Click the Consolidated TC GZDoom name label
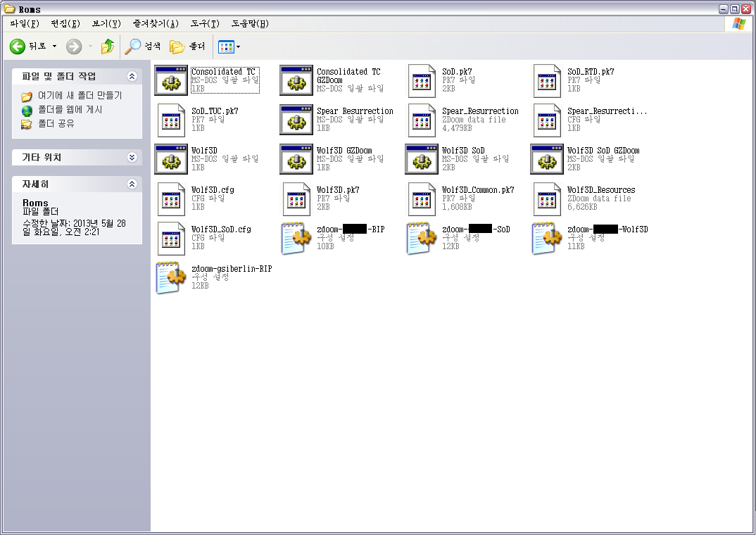 348,75
